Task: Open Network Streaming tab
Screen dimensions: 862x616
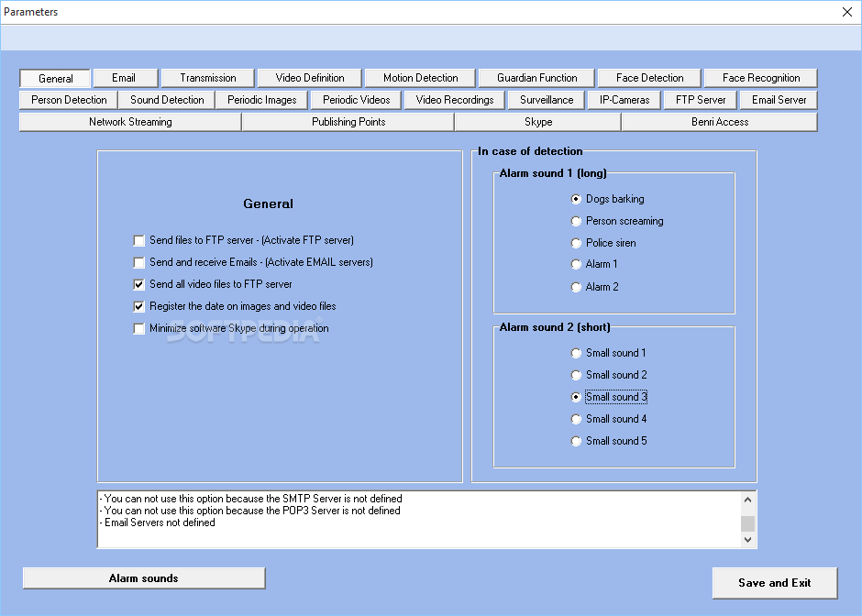Action: pos(130,122)
